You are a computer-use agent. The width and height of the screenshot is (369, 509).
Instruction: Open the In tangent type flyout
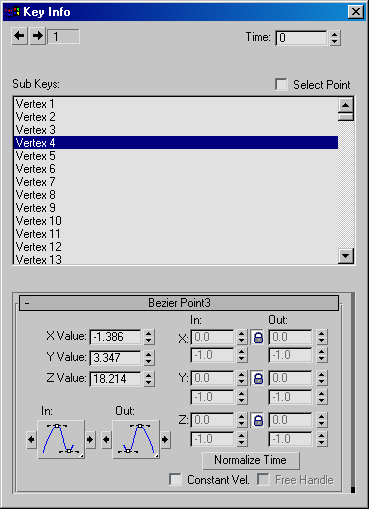(x=61, y=439)
